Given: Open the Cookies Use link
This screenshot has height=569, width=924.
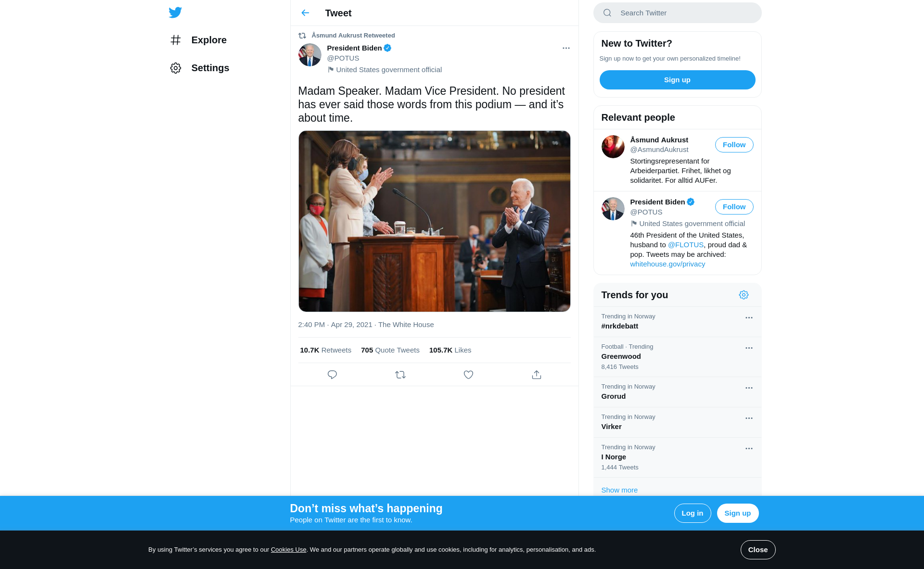Looking at the screenshot, I should pyautogui.click(x=288, y=550).
